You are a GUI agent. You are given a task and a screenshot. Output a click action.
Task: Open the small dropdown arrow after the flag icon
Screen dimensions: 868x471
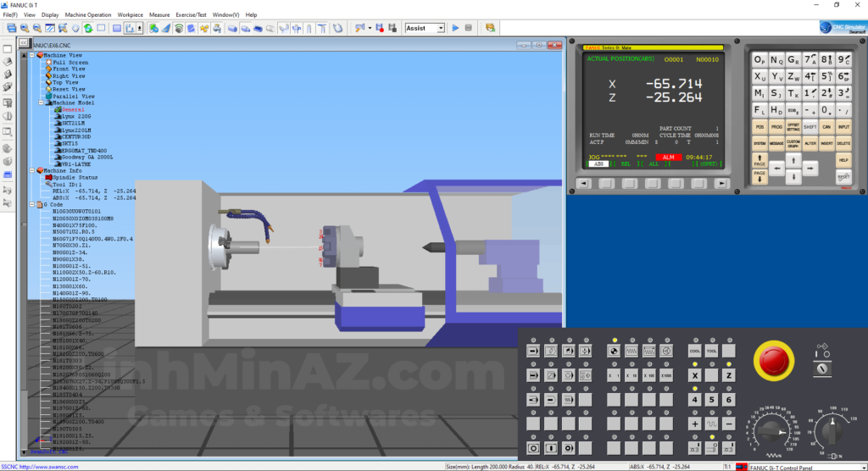[370, 28]
